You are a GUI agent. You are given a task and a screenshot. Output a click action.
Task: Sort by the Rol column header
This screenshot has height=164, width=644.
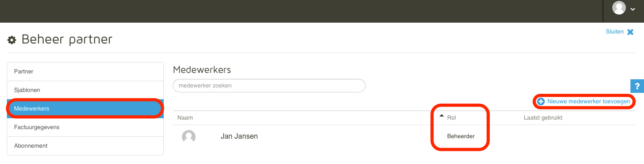coord(451,118)
